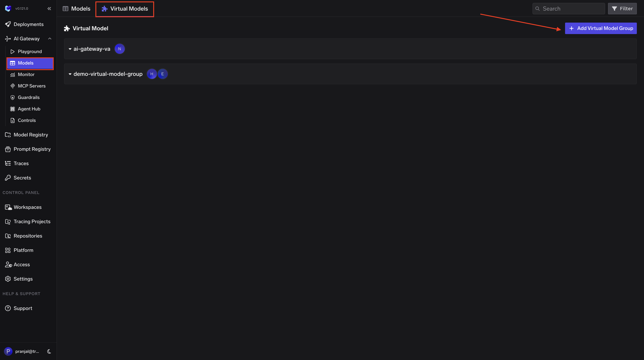Expand the ai-gateway-va group
Image resolution: width=644 pixels, height=360 pixels.
click(x=70, y=49)
